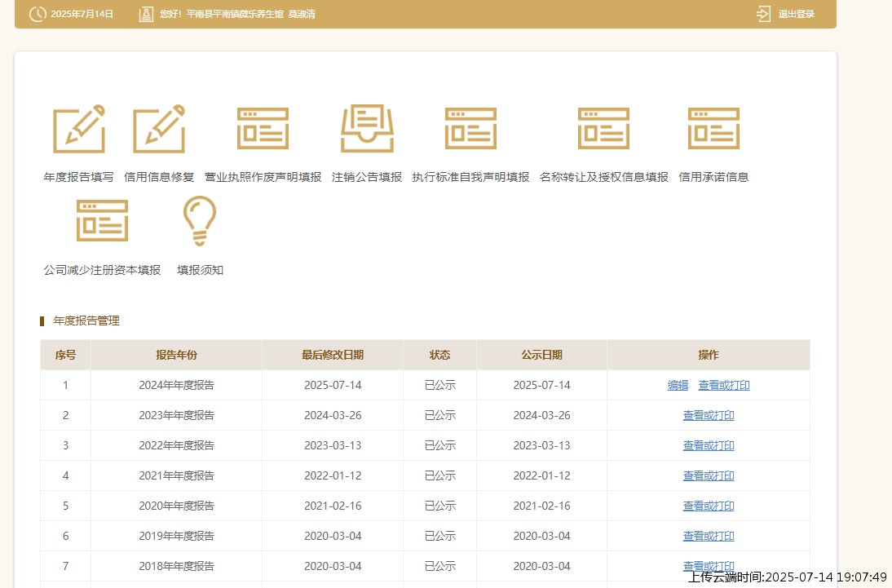Click the 名称转让及授权信息填报 label
892x588 pixels.
pos(603,177)
